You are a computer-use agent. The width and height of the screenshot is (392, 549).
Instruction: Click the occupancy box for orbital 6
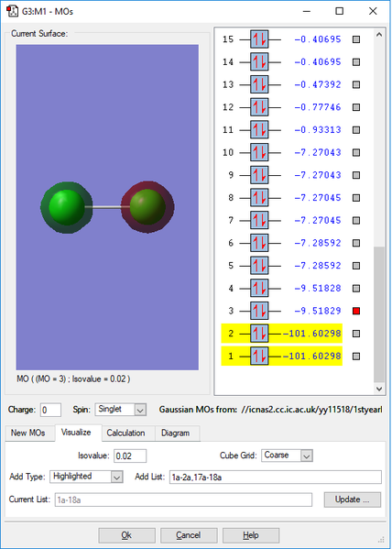pos(259,243)
